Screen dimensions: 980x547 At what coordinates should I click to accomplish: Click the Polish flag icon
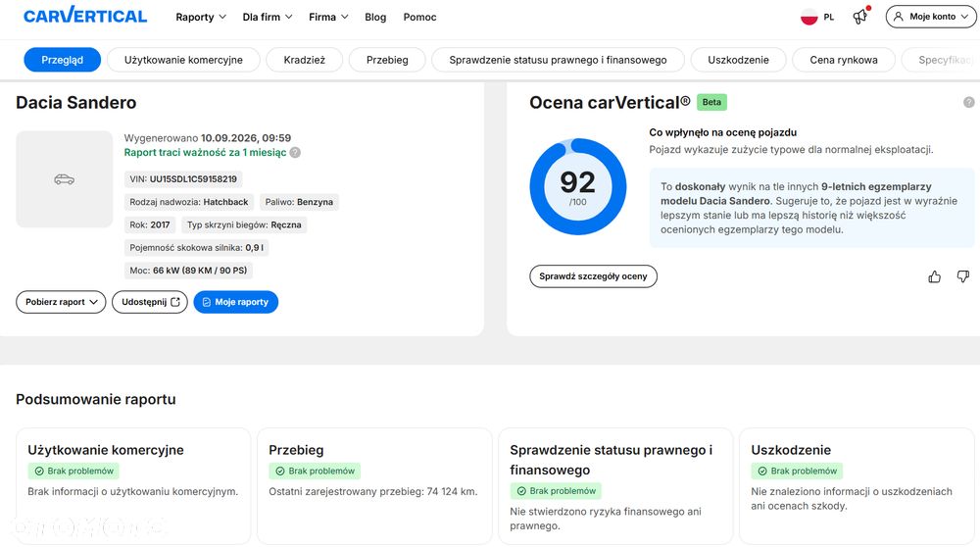pyautogui.click(x=808, y=17)
